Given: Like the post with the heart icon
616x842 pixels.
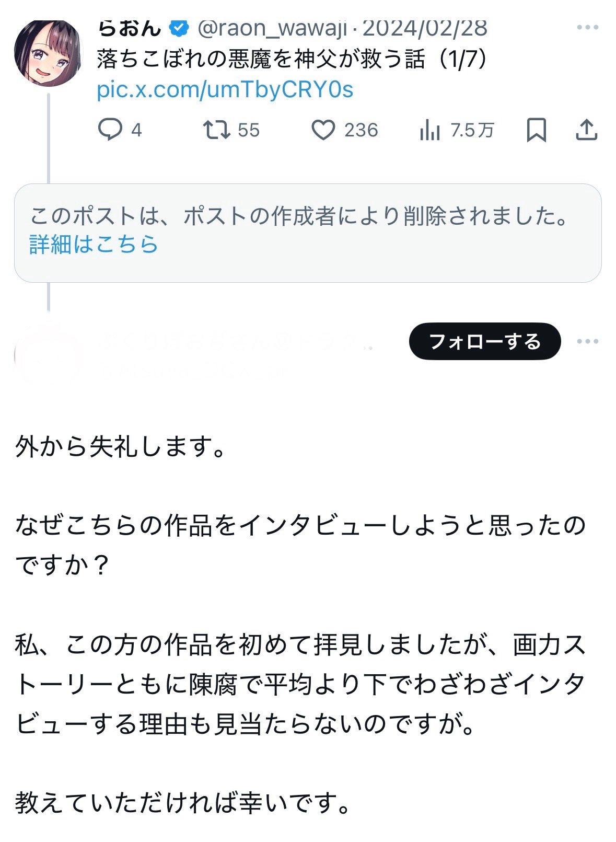Looking at the screenshot, I should pos(323,130).
